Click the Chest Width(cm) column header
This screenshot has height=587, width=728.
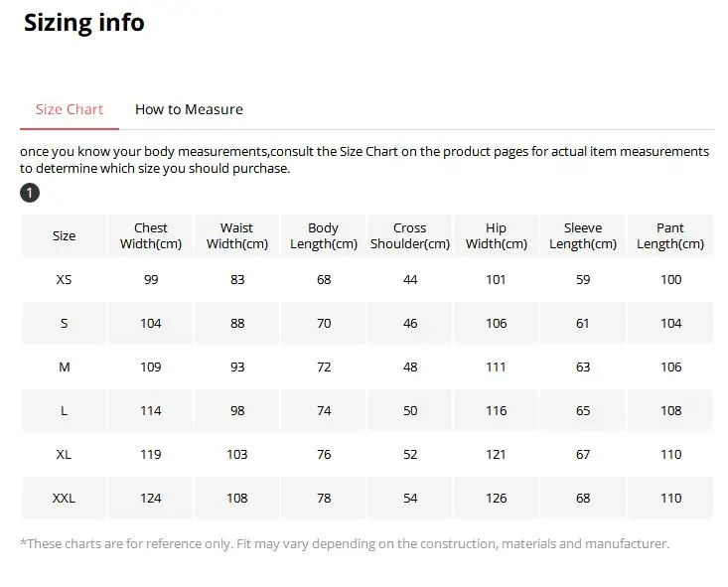151,236
